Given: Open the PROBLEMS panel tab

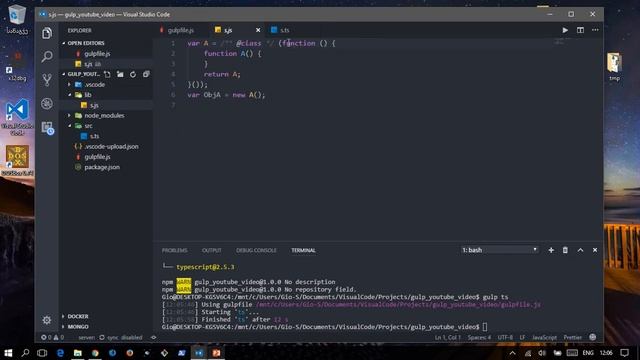Looking at the screenshot, I should (x=174, y=250).
